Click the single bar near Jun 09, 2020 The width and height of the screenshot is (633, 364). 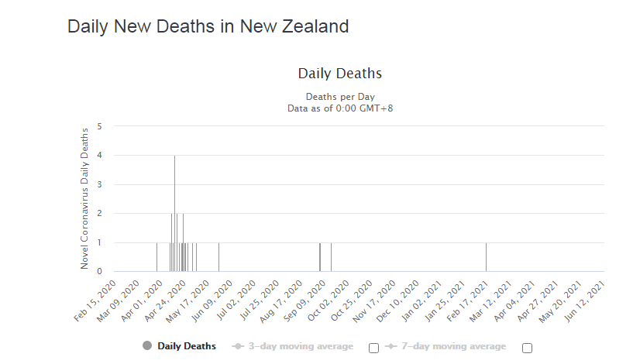click(218, 257)
